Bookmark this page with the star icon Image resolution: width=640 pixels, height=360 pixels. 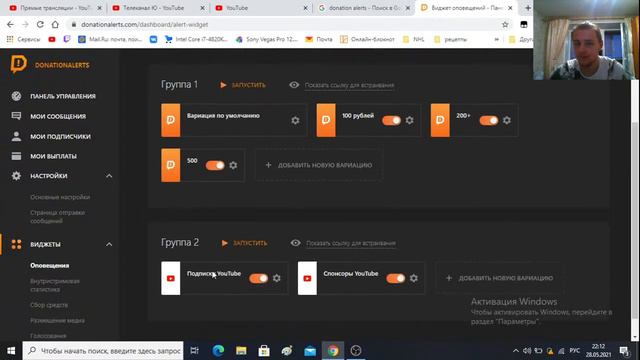tap(505, 24)
